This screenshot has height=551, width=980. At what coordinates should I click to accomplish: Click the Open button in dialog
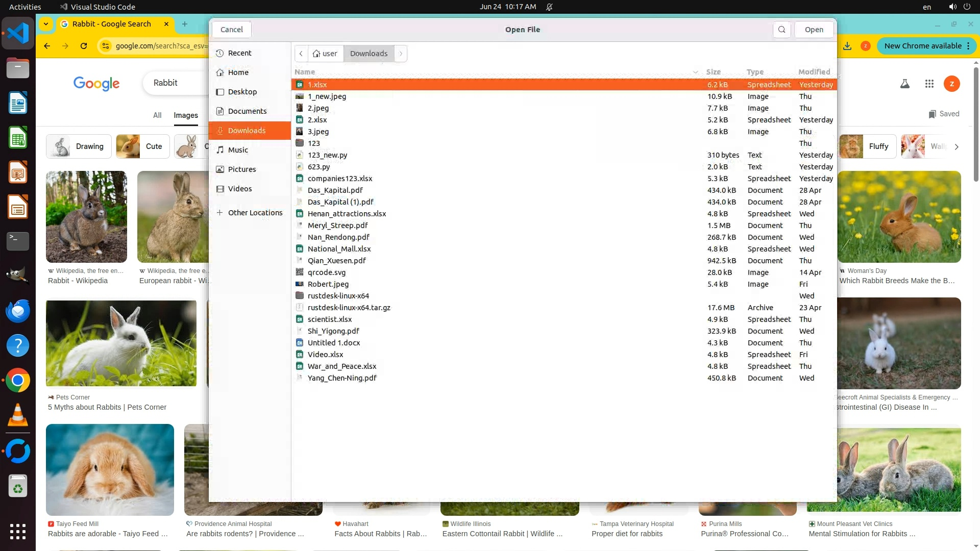point(814,30)
